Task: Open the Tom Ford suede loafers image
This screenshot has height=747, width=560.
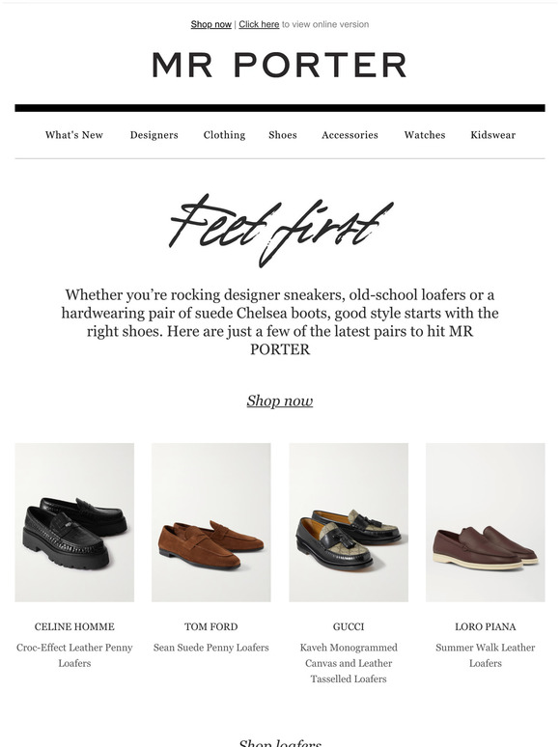Action: coord(211,522)
